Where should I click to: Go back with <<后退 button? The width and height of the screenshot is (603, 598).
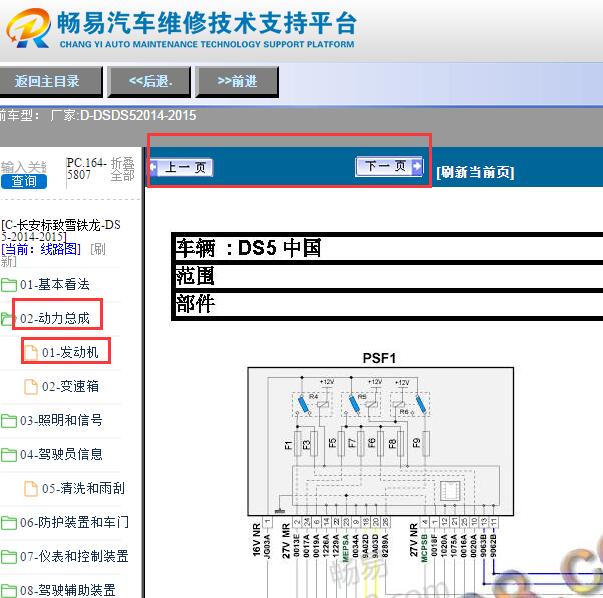click(x=149, y=81)
